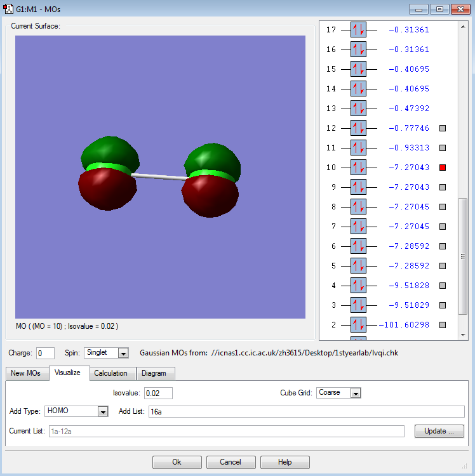
Task: Select the electron occupancy box for orbital 9
Action: point(358,187)
